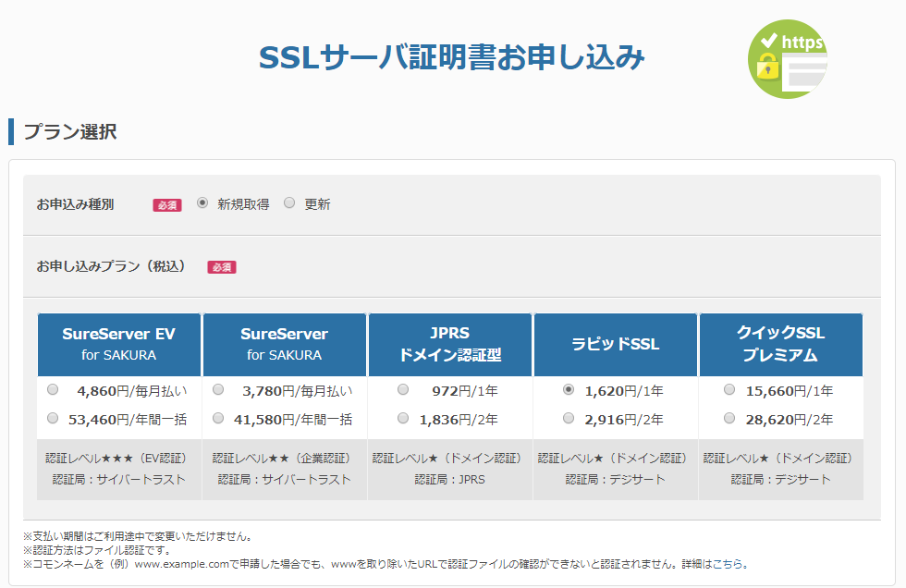The height and width of the screenshot is (588, 906).
Task: Click the クイックSSL プレミアム header
Action: (x=780, y=345)
